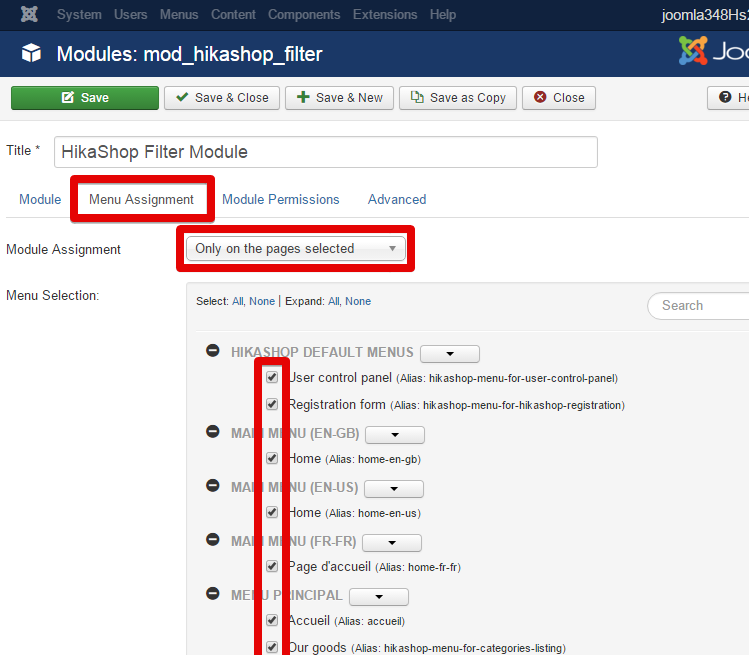Image resolution: width=749 pixels, height=655 pixels.
Task: Click the Close toolbar button
Action: (559, 97)
